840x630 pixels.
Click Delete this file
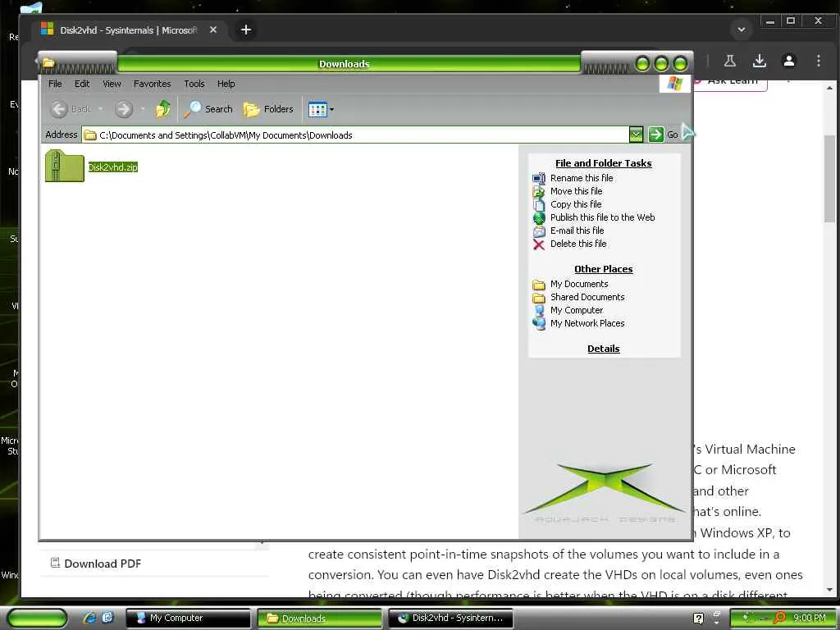click(578, 244)
